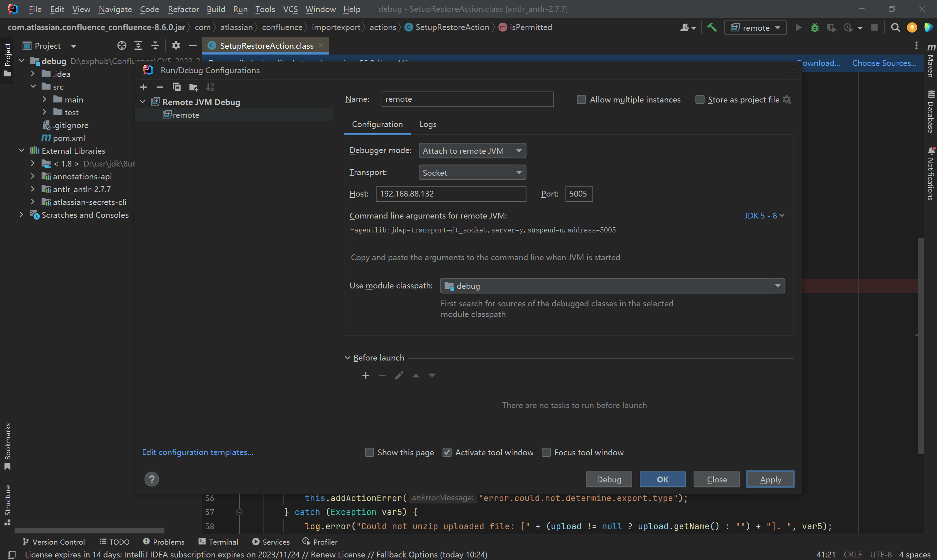This screenshot has width=937, height=560.
Task: Build project with hammer icon
Action: click(712, 27)
